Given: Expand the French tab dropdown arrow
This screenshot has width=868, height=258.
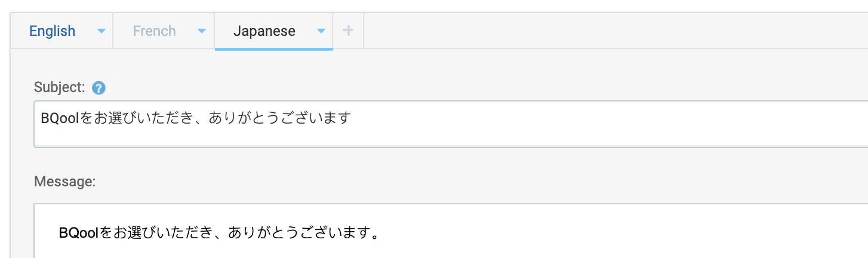Looking at the screenshot, I should (x=202, y=31).
